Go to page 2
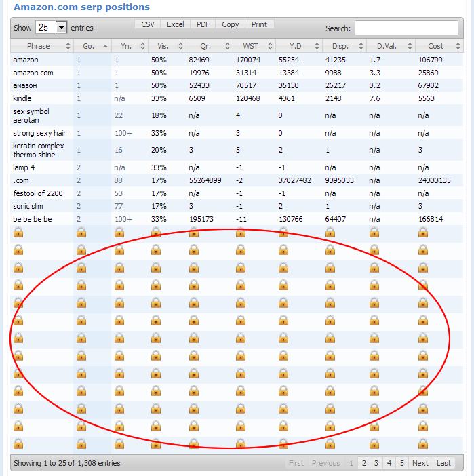Image resolution: width=474 pixels, height=476 pixels. click(x=363, y=463)
